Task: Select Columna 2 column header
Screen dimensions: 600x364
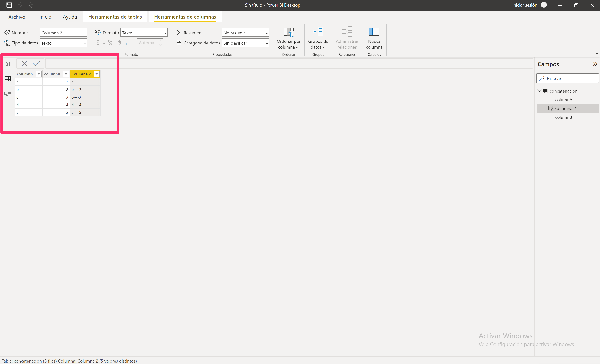Action: [x=81, y=74]
